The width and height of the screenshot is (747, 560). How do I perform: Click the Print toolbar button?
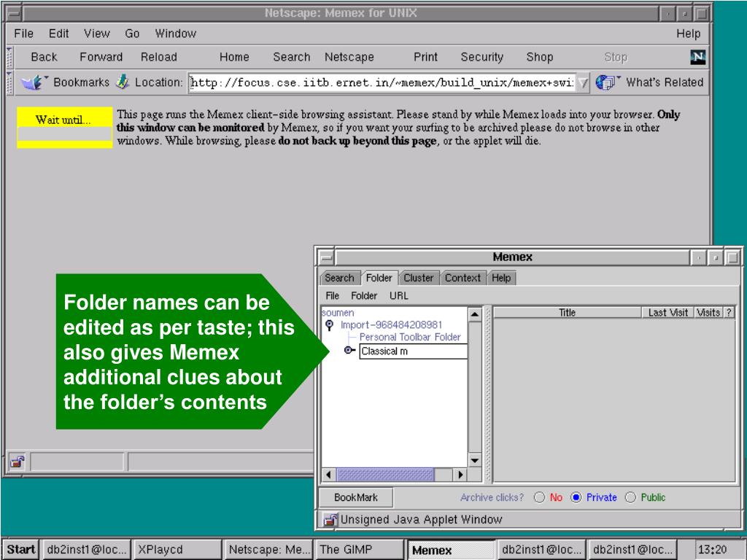pos(425,57)
